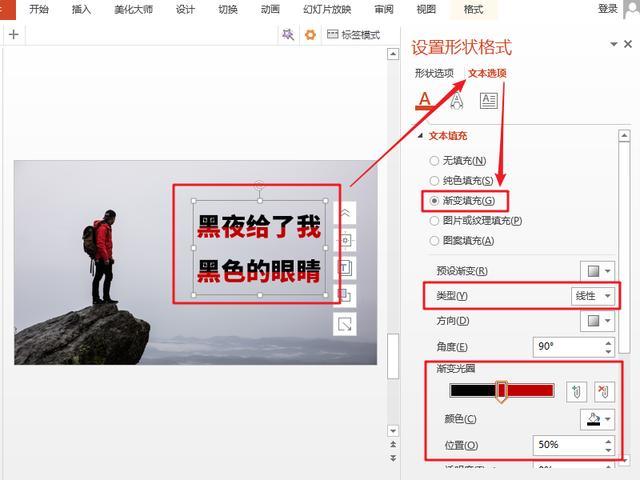
Task: Click the align floating toolbar icon
Action: tap(345, 240)
